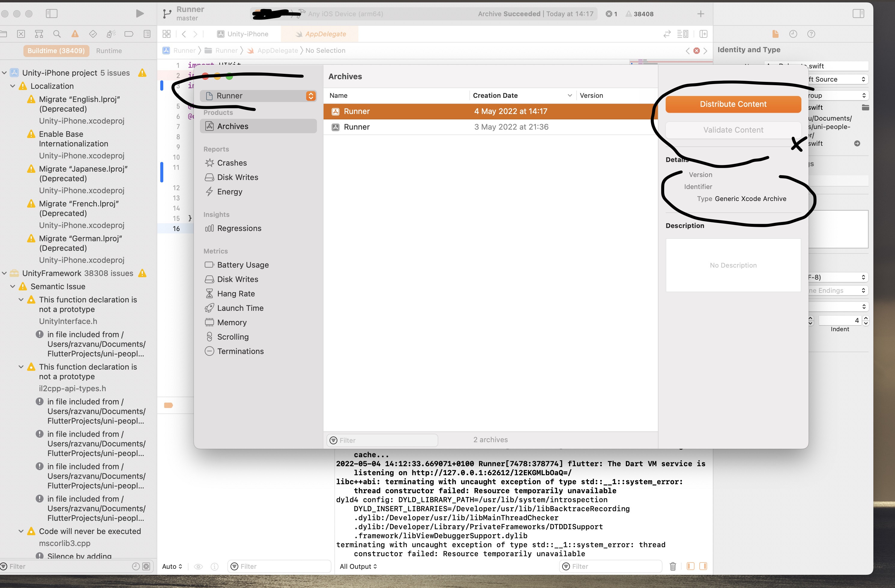Open Launch Time metrics
Screen dimensions: 895x588
click(x=240, y=308)
